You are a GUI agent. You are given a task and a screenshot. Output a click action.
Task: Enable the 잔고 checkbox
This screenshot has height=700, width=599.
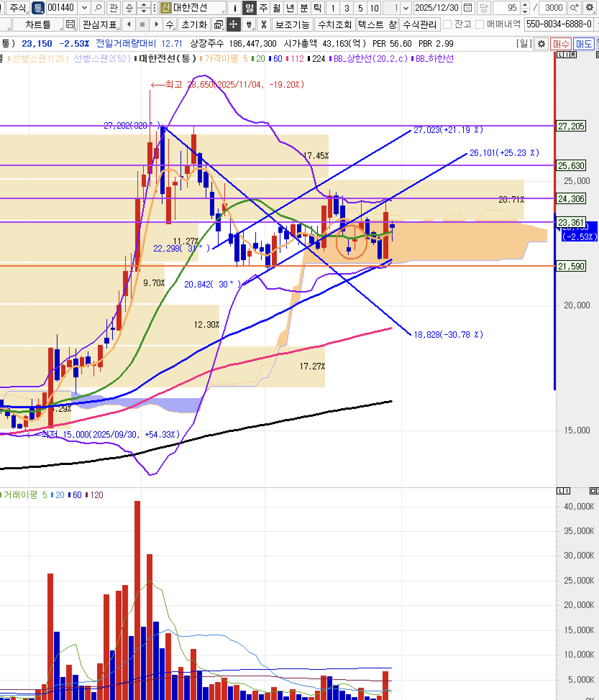[447, 24]
